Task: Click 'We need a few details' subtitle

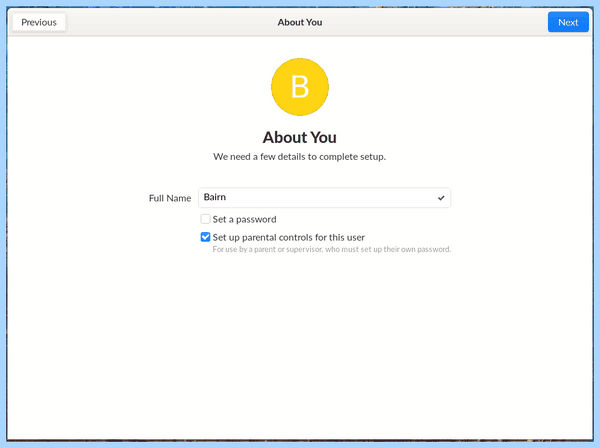Action: click(x=300, y=156)
